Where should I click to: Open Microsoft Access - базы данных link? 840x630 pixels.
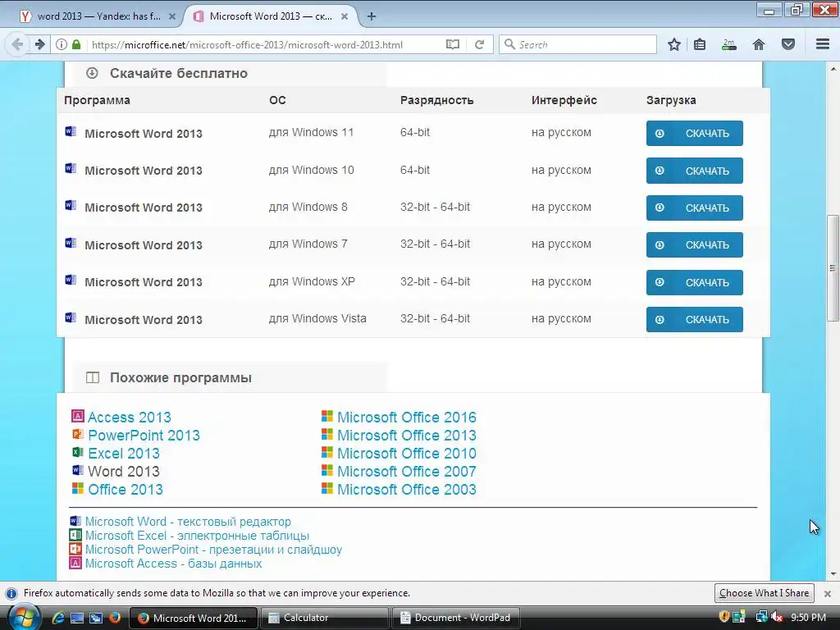point(174,563)
